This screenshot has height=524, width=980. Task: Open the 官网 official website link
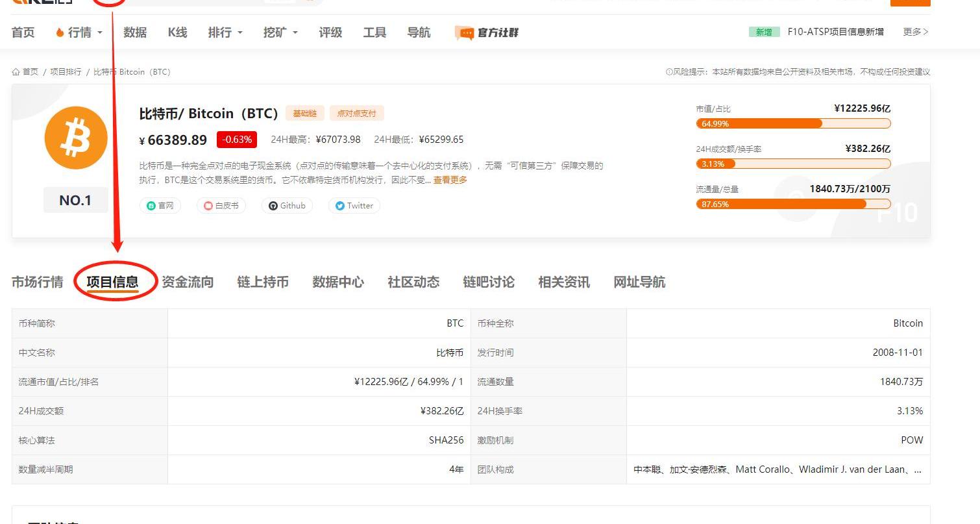click(160, 206)
